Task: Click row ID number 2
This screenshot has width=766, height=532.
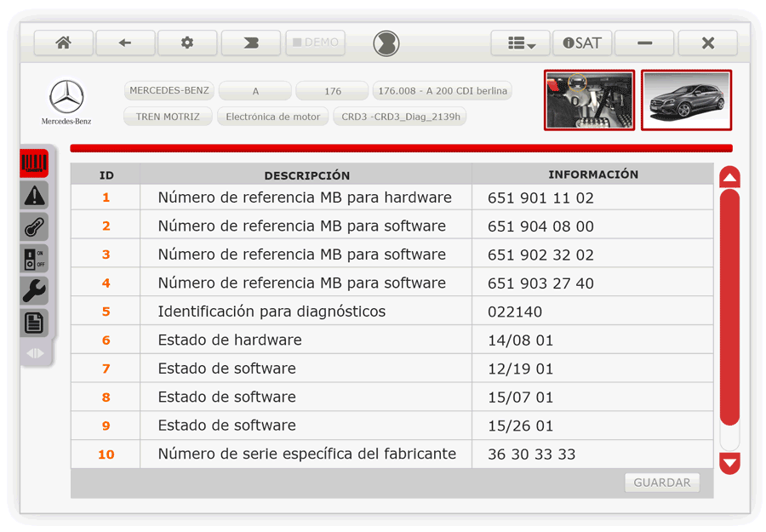Action: tap(106, 226)
